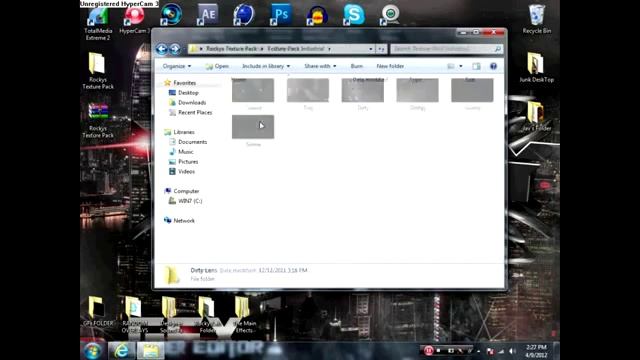Open the Organize menu
640x360 pixels.
click(176, 66)
